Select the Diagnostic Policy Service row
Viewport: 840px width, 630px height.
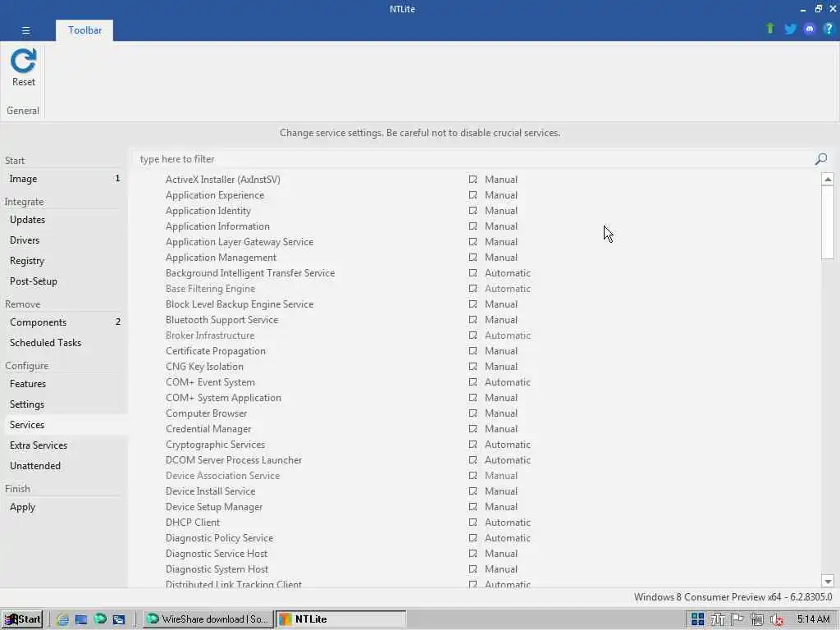[x=477, y=538]
